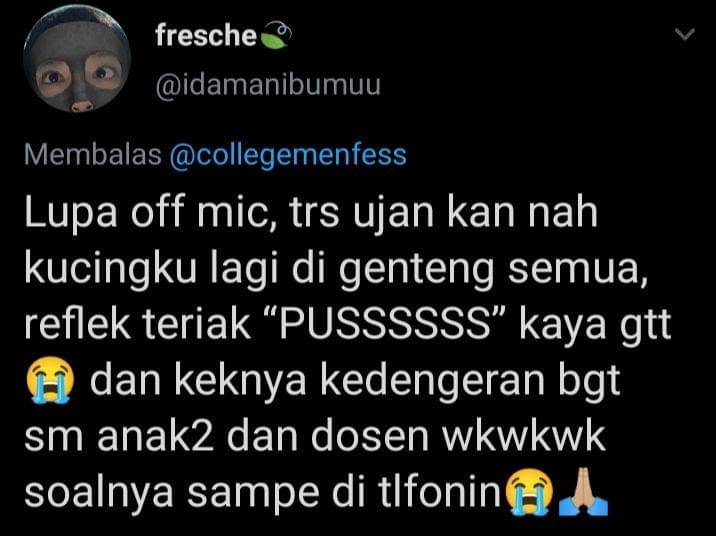Open the tweet options chevron menu
Screen dimensions: 716x536
[684, 34]
